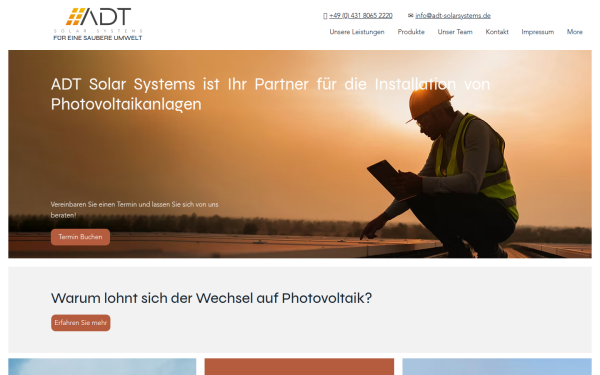Click the Erfahren Sie mehr button

point(81,323)
